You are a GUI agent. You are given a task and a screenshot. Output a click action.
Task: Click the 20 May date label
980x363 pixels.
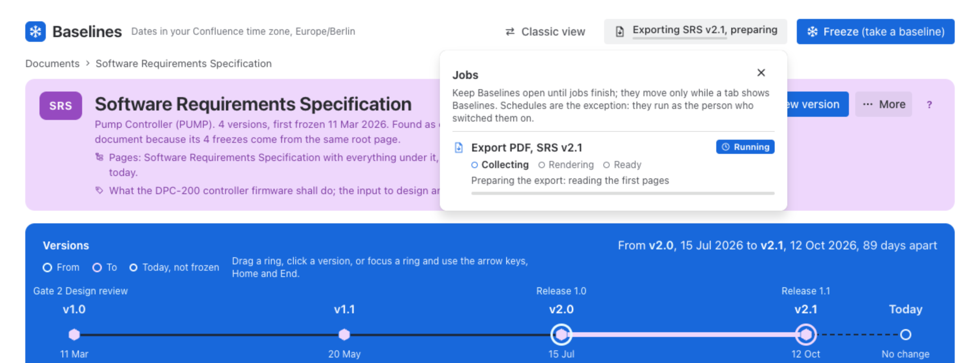pyautogui.click(x=344, y=354)
